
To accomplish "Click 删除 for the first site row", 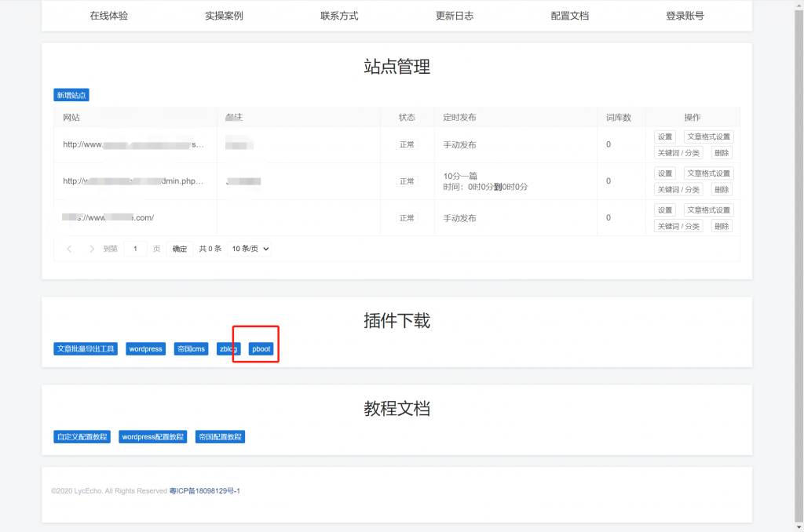I will point(722,153).
